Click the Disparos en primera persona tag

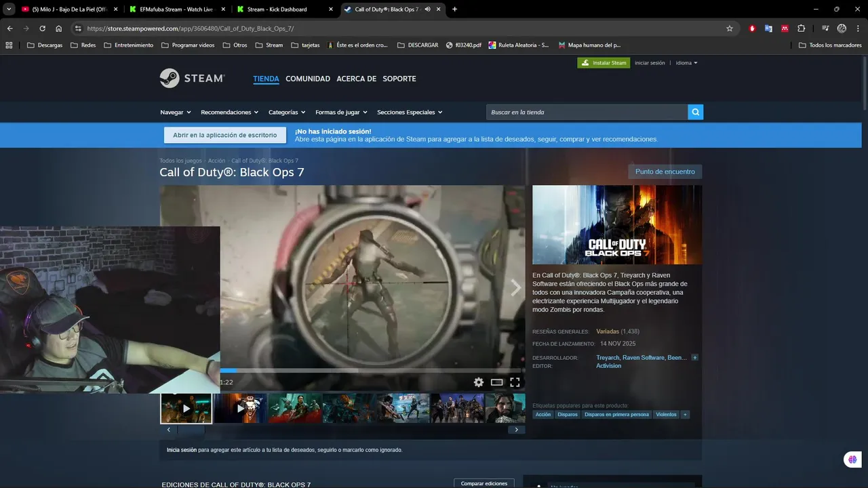point(616,415)
